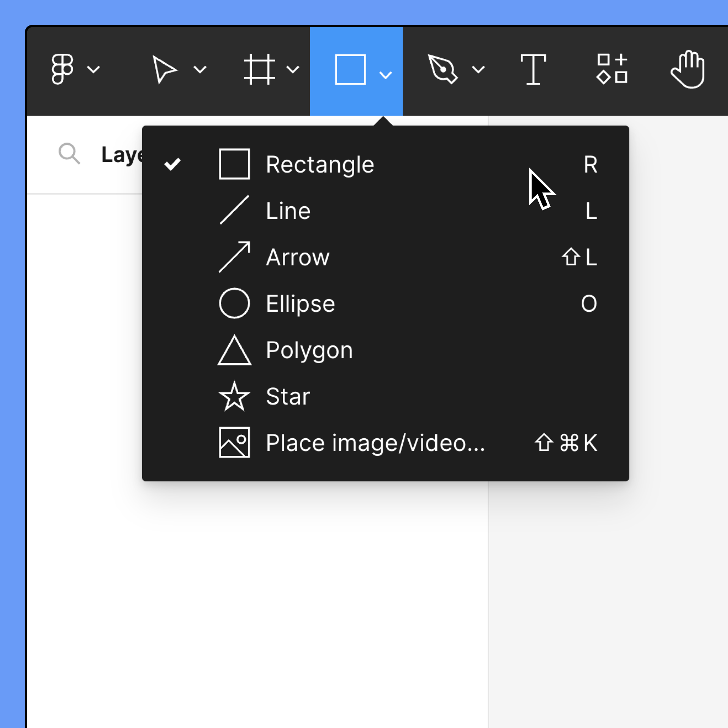728x728 pixels.
Task: Expand the Frame tool dropdown chevron
Action: (x=293, y=69)
